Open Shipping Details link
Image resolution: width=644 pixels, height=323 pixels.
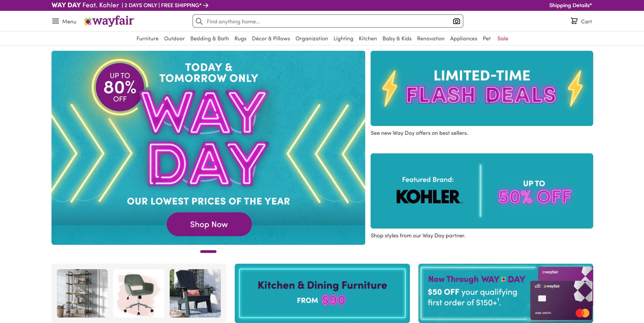(x=570, y=5)
